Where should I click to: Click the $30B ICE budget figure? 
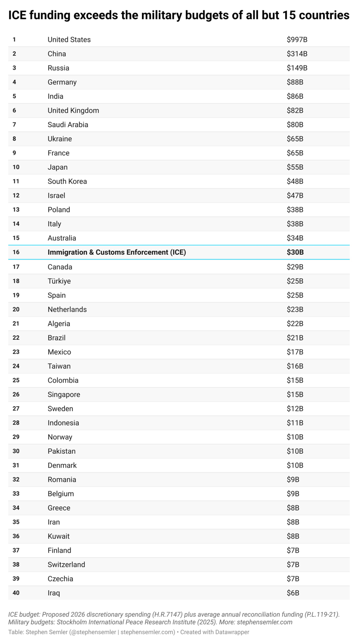(295, 252)
